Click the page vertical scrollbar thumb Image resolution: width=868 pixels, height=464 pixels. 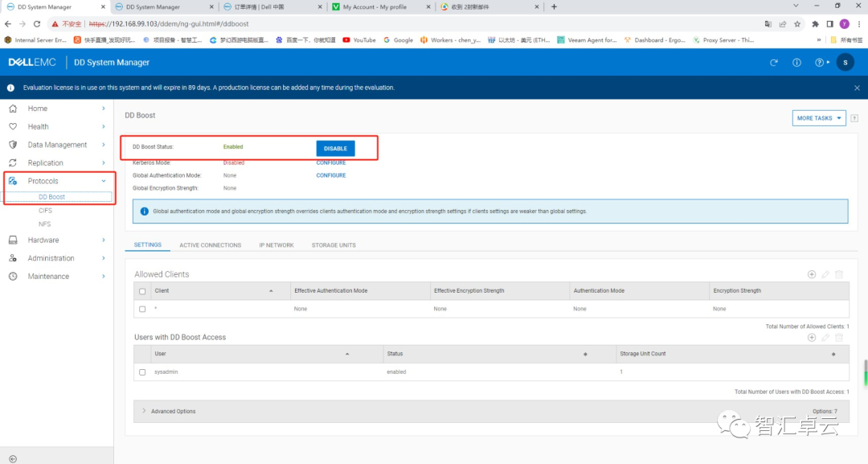pos(866,373)
